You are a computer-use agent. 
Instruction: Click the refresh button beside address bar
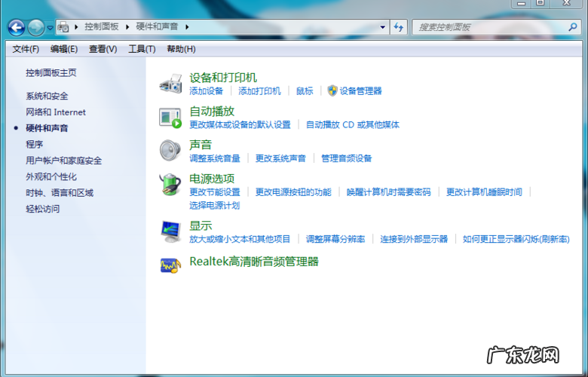[399, 27]
